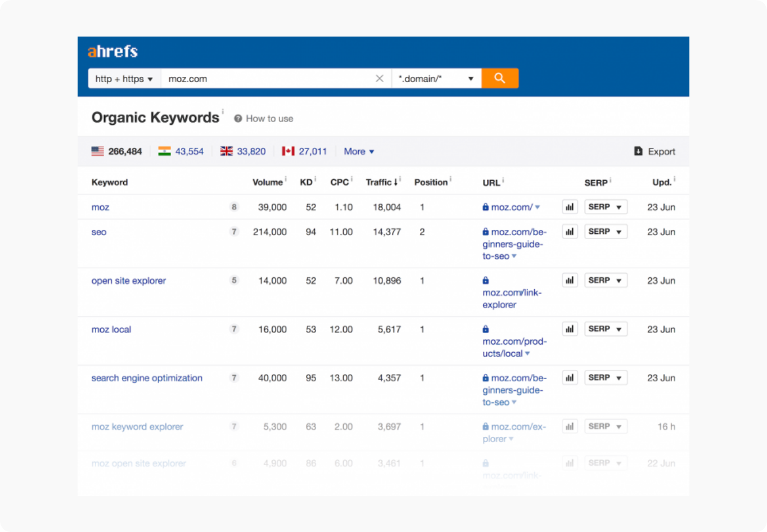Click the info icon next to Organic Keywords
The height and width of the screenshot is (532, 767).
pyautogui.click(x=223, y=111)
